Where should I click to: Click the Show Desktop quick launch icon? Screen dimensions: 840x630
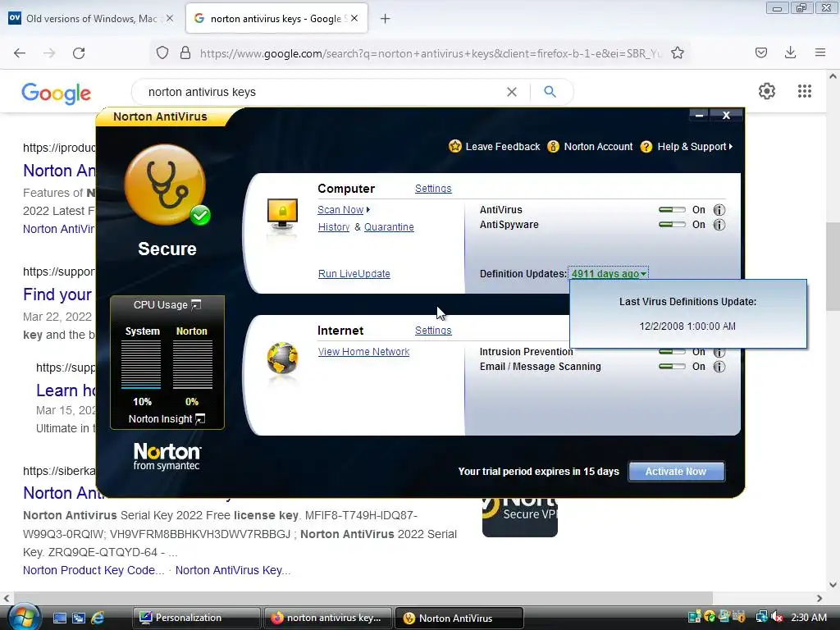[x=59, y=618]
